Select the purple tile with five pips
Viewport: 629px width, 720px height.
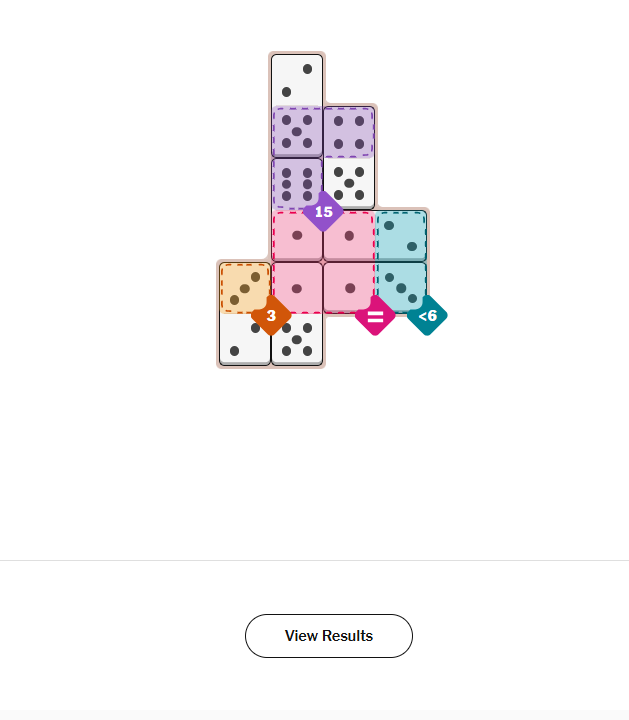tap(297, 132)
